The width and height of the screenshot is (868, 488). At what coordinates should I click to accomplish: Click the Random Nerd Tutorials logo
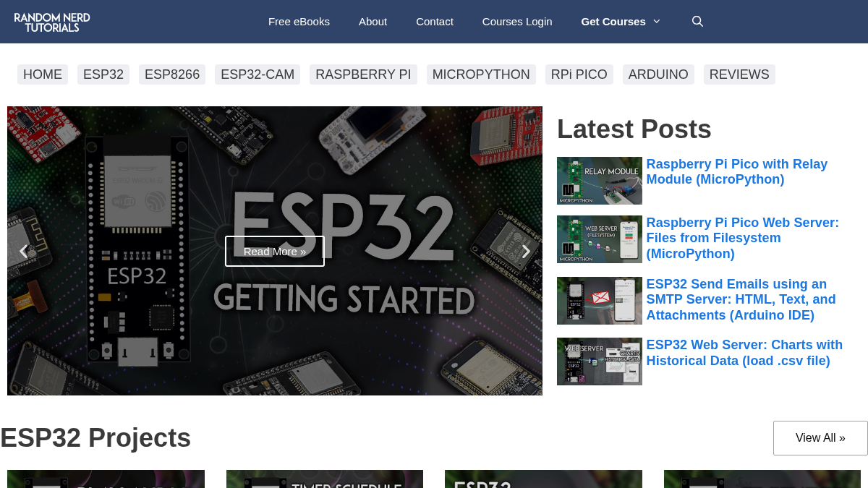pos(52,22)
